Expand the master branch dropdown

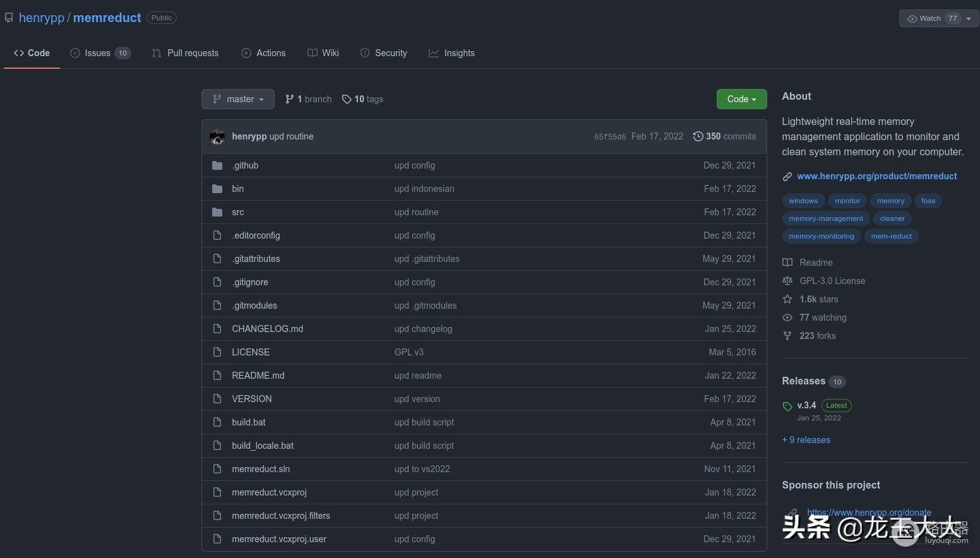tap(238, 99)
